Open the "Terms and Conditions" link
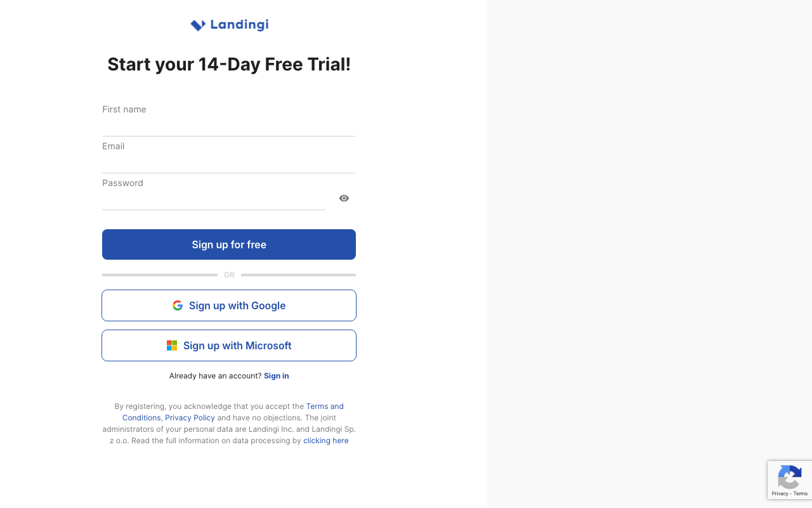812x508 pixels. click(324, 406)
